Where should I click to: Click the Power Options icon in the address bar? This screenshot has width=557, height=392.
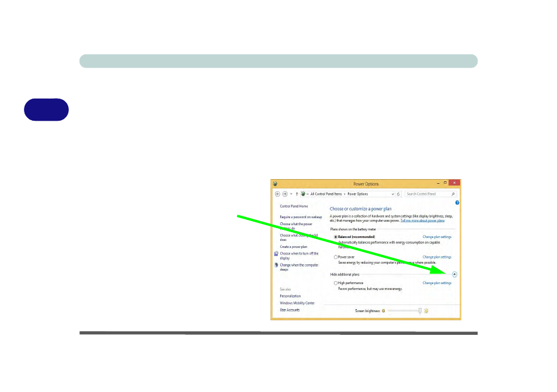303,194
